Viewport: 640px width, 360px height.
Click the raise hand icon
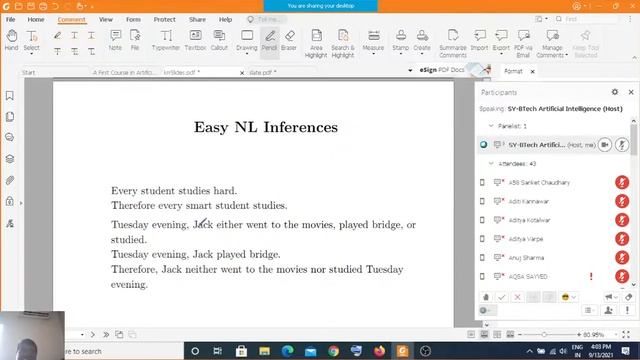pos(486,297)
